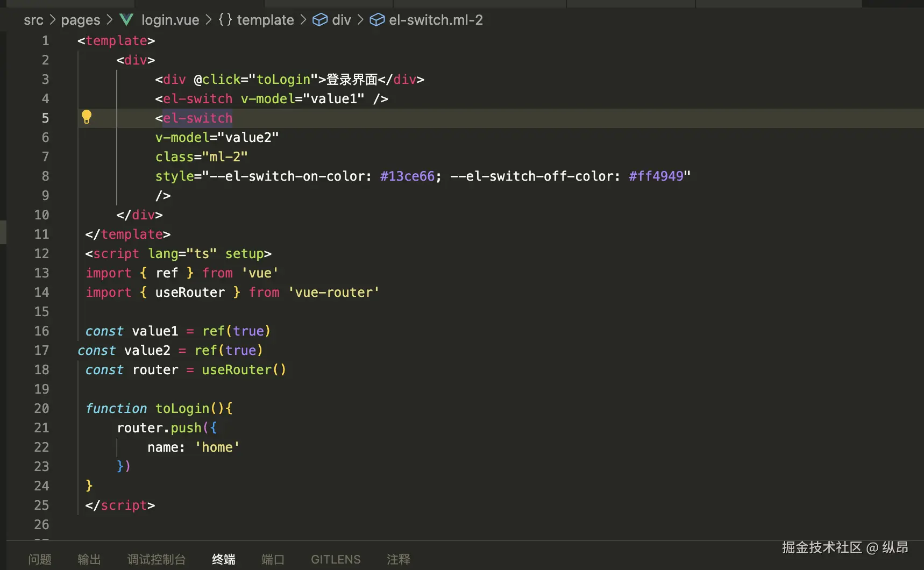This screenshot has width=924, height=570.
Task: Open the template breadcrumb symbol list
Action: pyautogui.click(x=266, y=20)
